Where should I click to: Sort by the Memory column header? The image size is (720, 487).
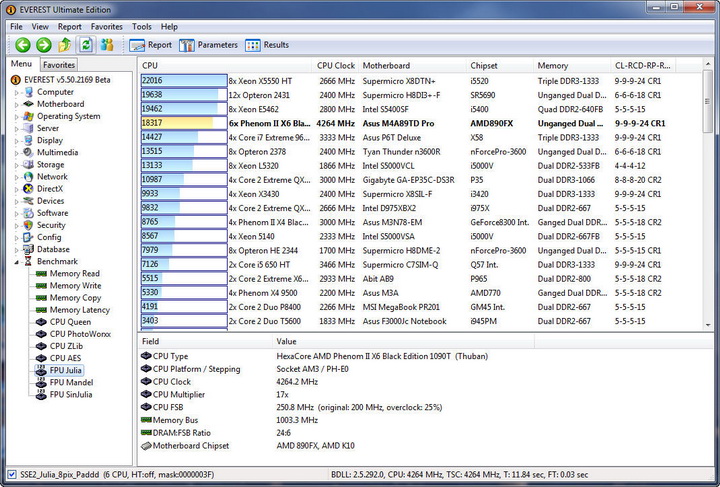[572, 66]
